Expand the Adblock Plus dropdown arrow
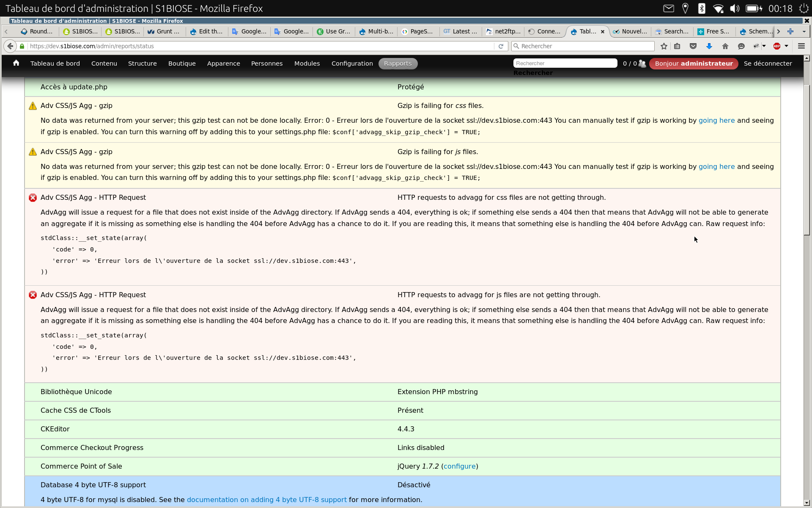812x508 pixels. coord(786,46)
